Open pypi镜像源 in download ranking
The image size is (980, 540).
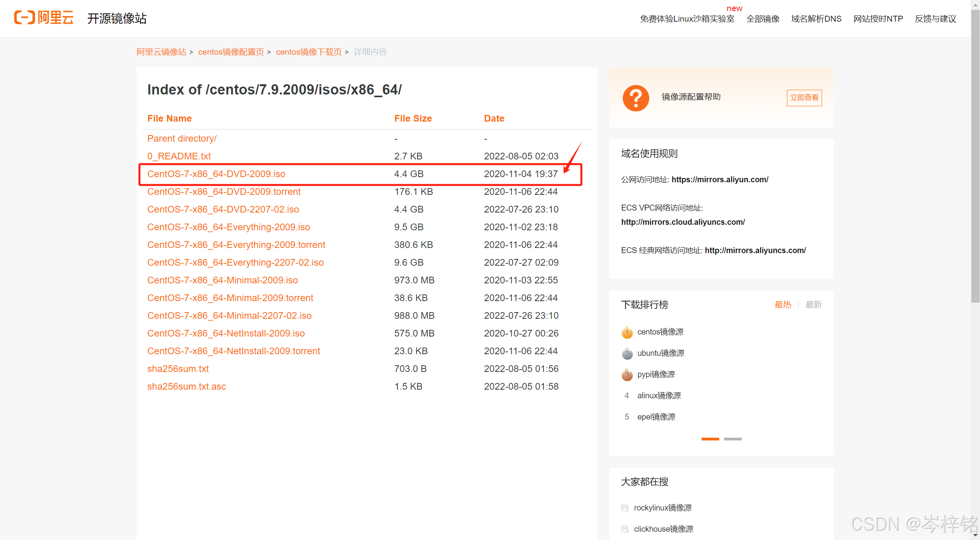(x=656, y=374)
